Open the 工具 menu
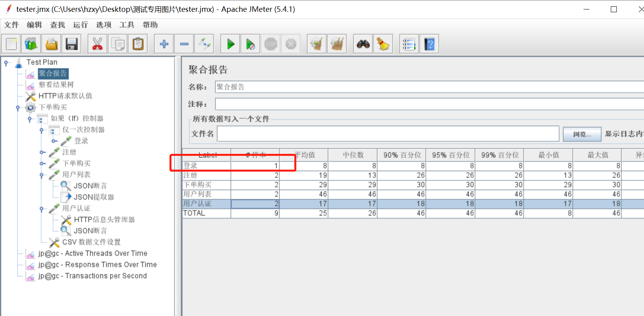Image resolution: width=644 pixels, height=316 pixels. (127, 25)
